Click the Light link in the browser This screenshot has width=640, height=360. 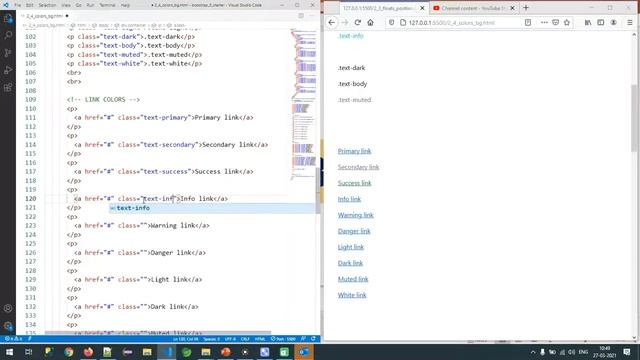point(351,247)
